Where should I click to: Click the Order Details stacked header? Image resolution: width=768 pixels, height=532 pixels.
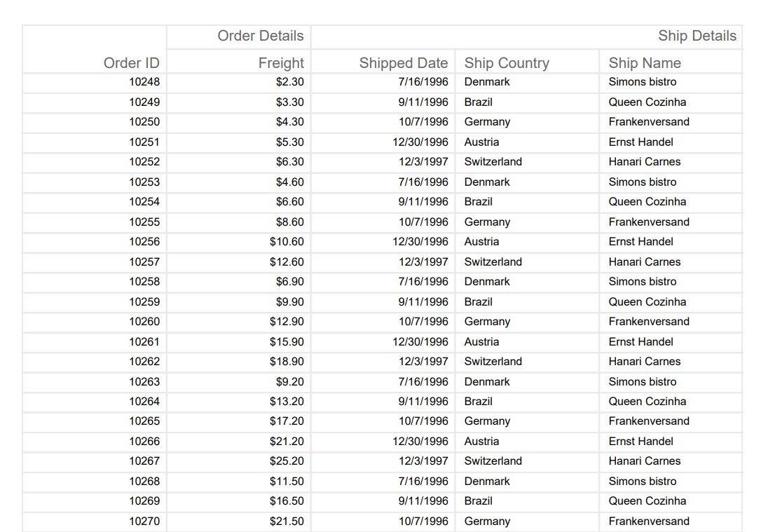point(261,36)
